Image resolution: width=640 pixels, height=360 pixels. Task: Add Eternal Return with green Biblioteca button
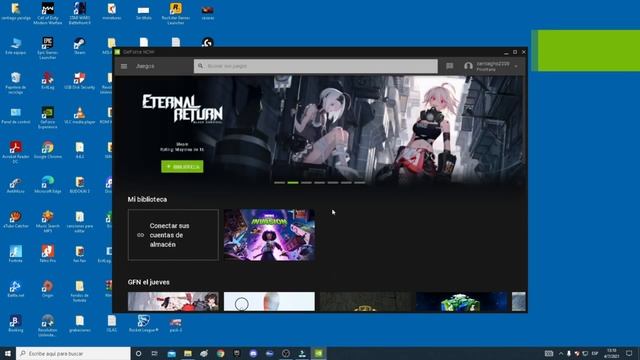coord(182,167)
